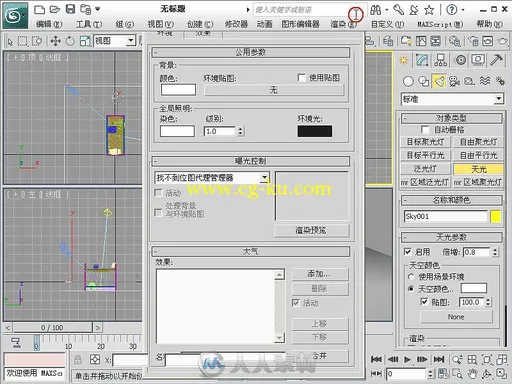Collapse the 大气 rollout

click(x=251, y=251)
